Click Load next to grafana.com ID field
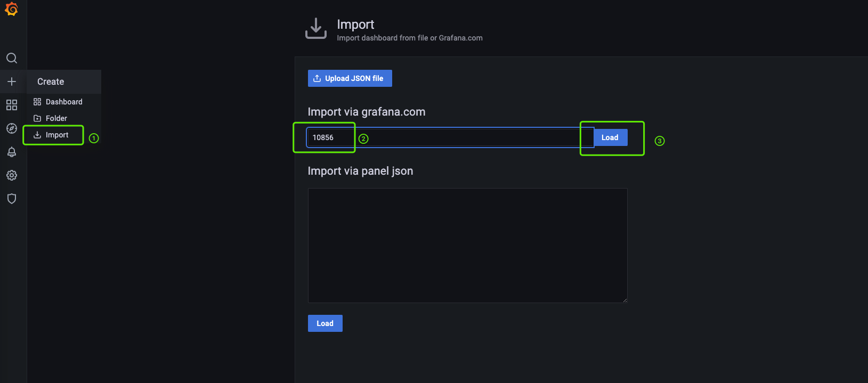Screen dimensions: 868x383 coord(610,137)
